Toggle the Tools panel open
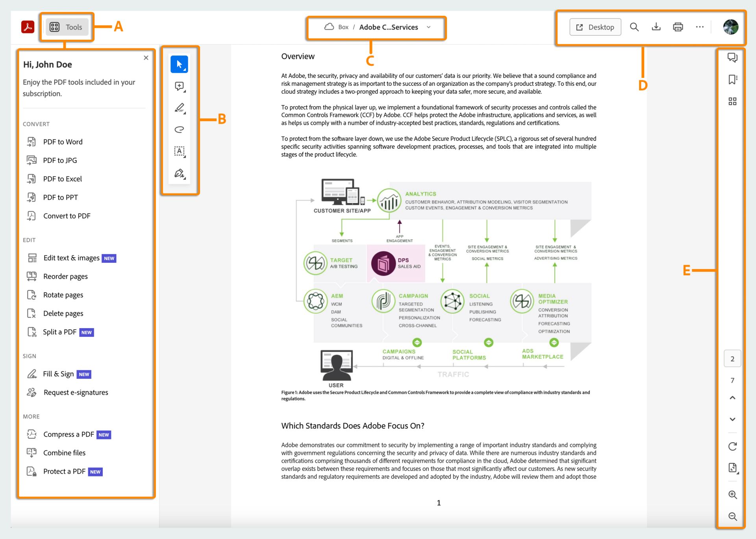The height and width of the screenshot is (539, 756). point(65,26)
